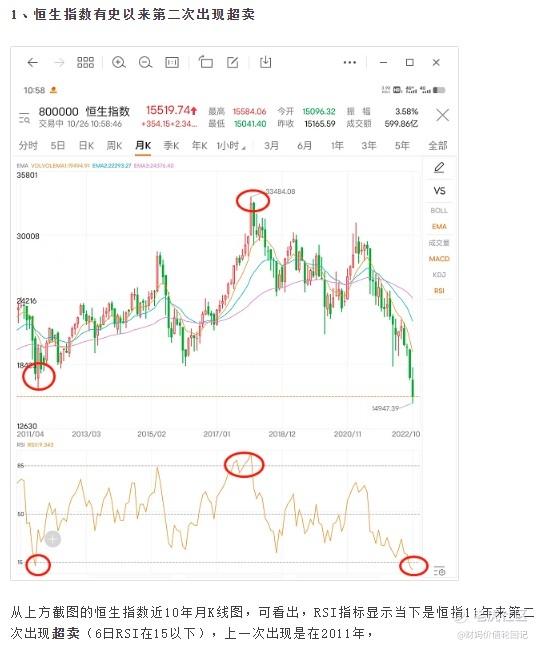
Task: Open the stock search list icon
Action: tap(24, 118)
